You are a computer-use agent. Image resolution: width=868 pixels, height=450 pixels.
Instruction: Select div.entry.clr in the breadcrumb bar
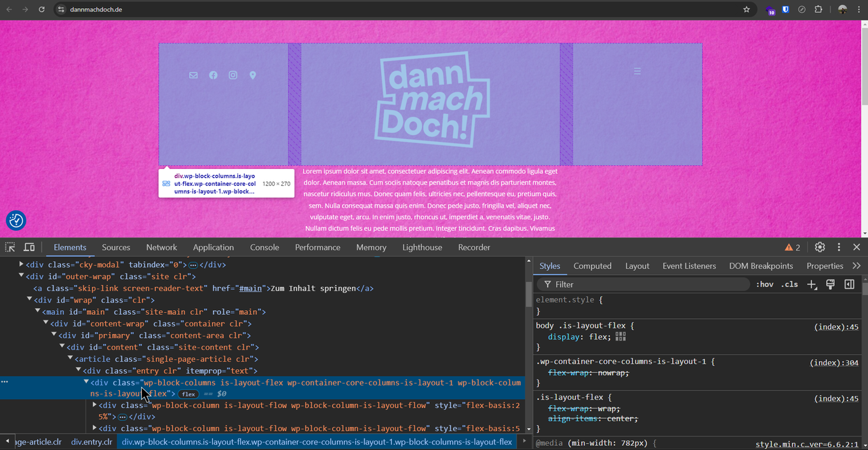point(92,442)
